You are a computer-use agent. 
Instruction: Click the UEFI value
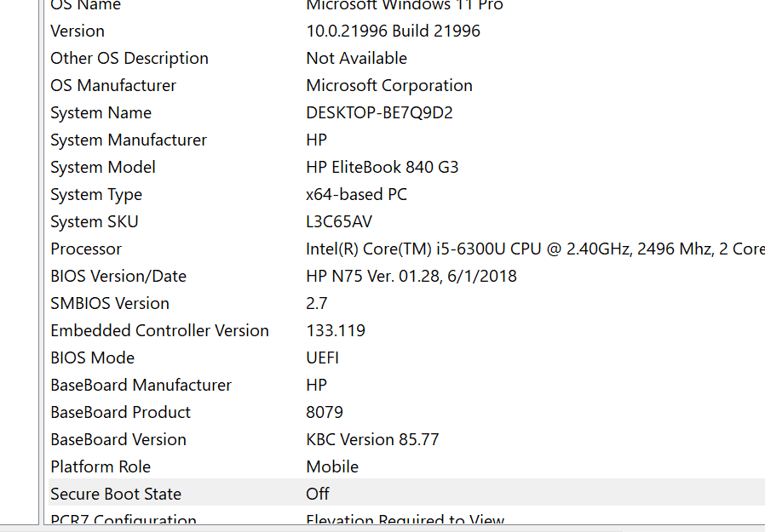(323, 358)
